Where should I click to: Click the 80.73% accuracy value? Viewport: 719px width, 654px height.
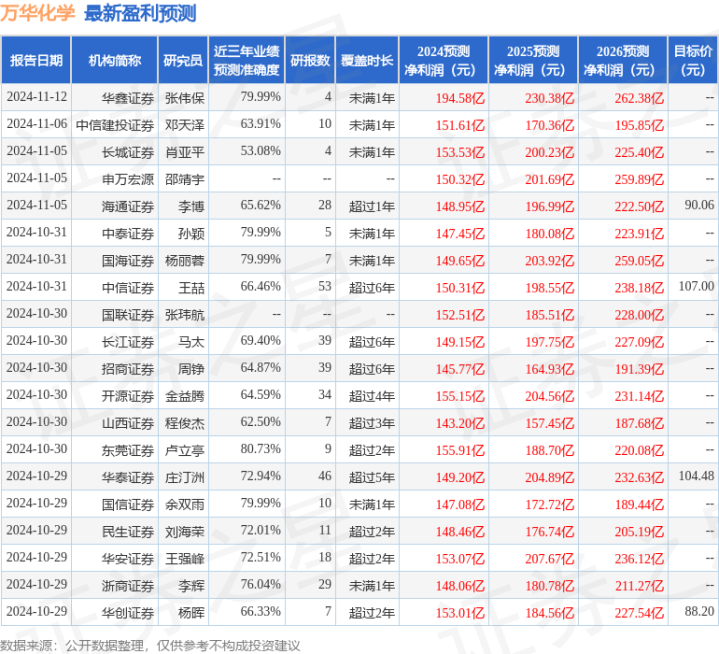pyautogui.click(x=260, y=449)
